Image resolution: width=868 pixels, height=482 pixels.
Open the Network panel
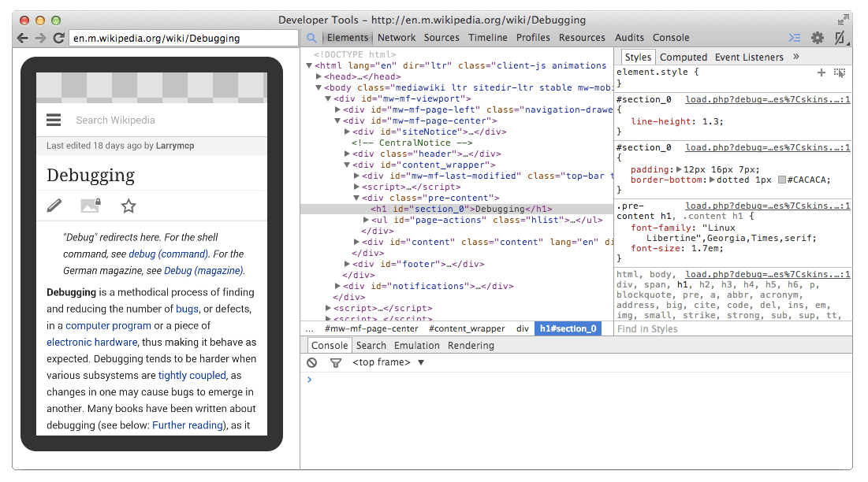pyautogui.click(x=397, y=38)
